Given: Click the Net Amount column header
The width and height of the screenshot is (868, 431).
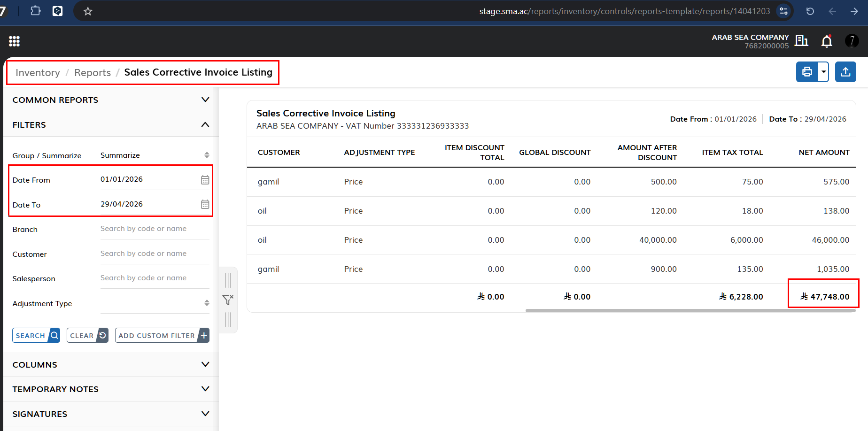Looking at the screenshot, I should click(x=824, y=153).
